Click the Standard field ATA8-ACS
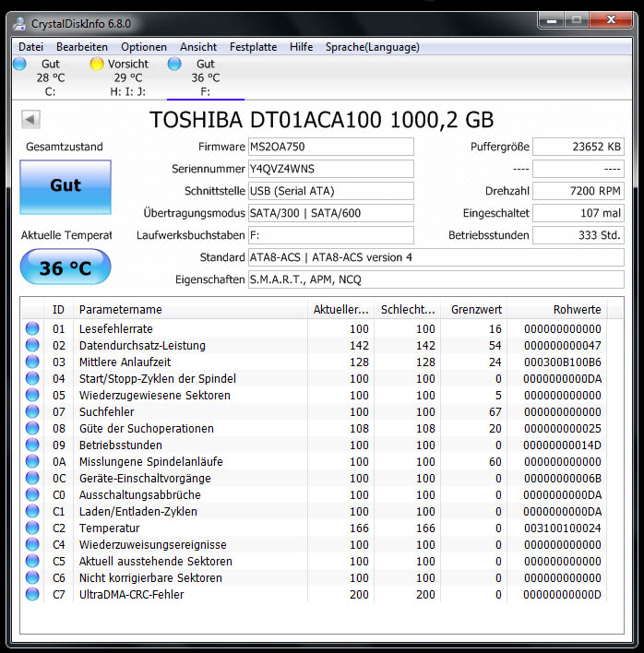 [436, 257]
